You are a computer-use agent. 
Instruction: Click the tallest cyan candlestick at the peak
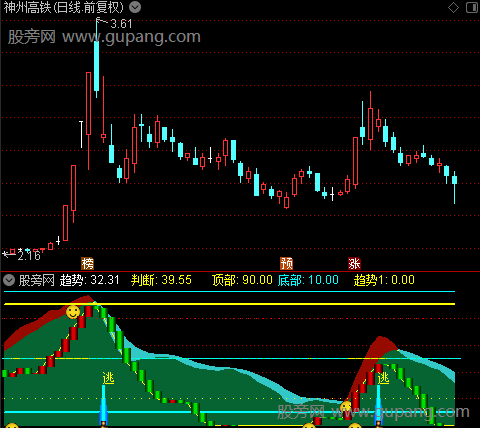click(x=97, y=58)
